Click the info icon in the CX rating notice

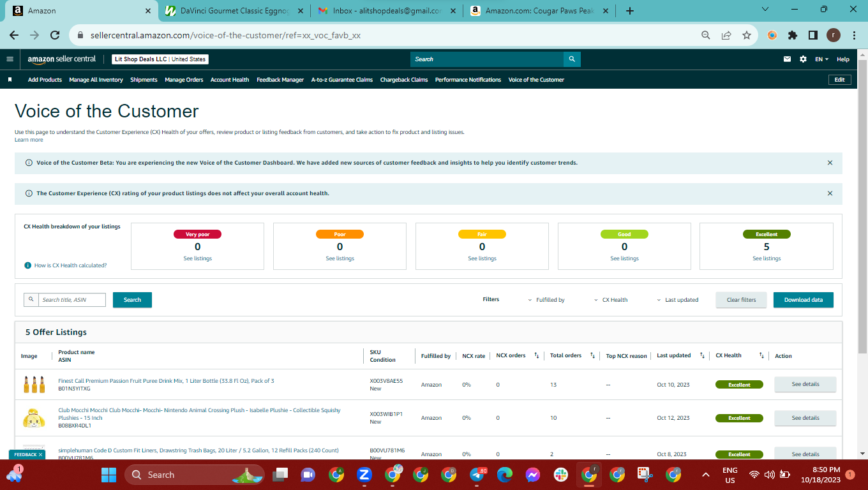29,193
